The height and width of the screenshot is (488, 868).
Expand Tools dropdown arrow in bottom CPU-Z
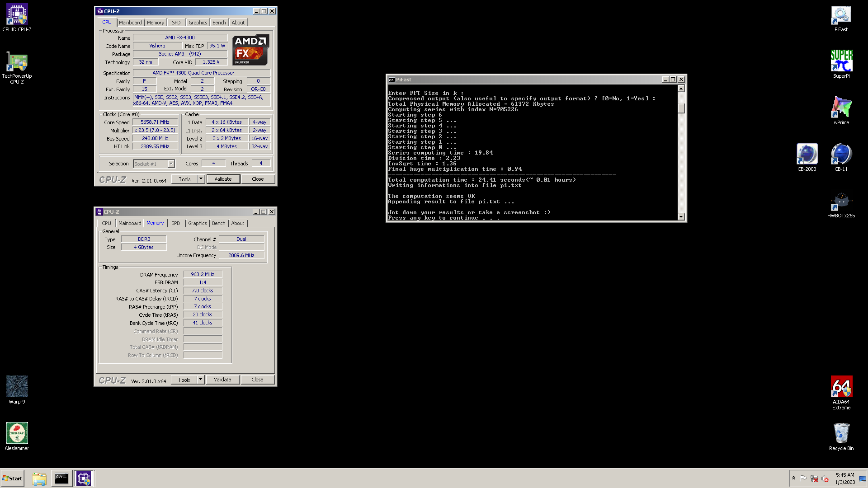point(200,380)
